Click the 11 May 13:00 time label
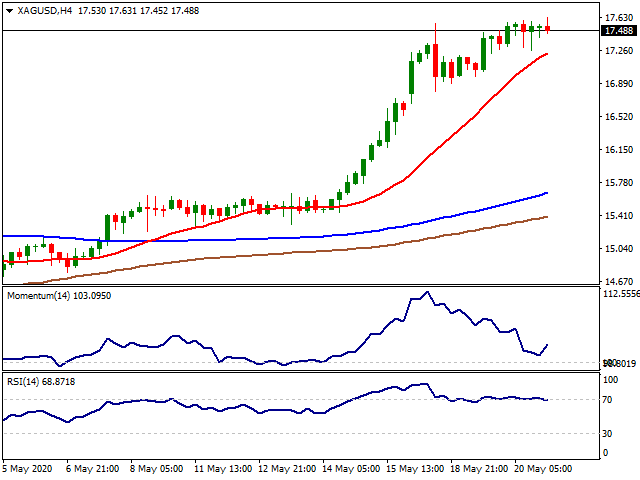 [223, 469]
